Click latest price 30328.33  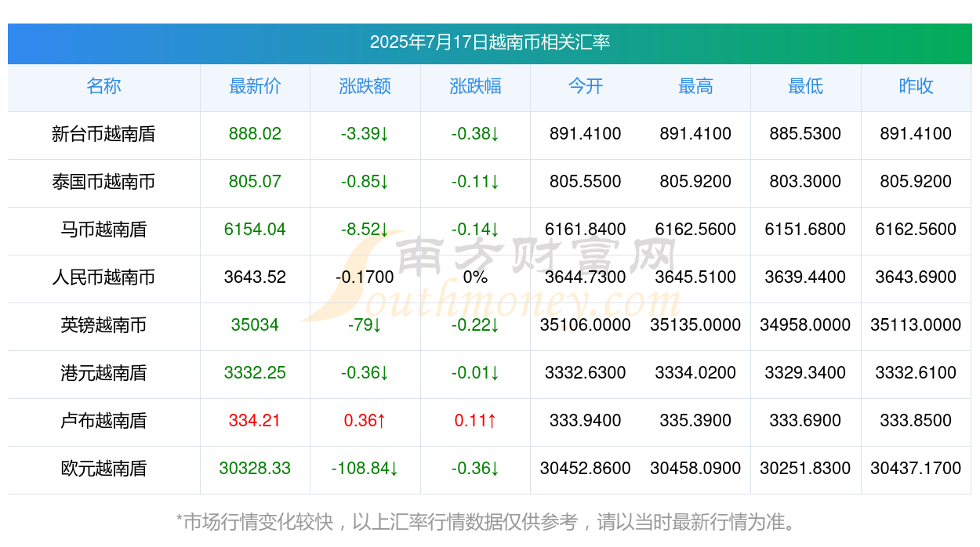255,469
